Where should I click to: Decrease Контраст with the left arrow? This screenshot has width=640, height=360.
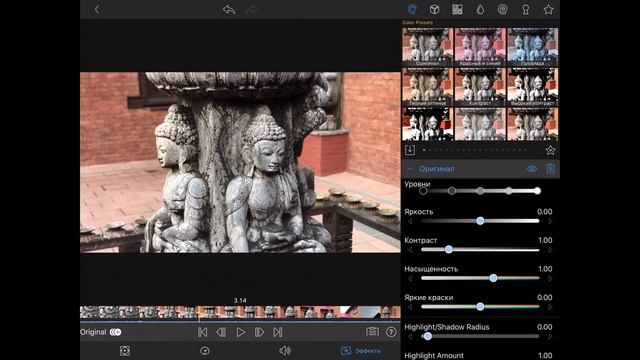(x=410, y=250)
